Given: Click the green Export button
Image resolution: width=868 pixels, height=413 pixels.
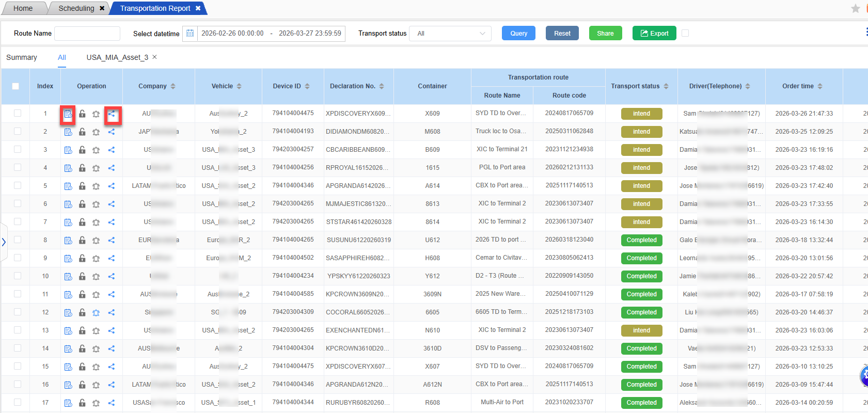Looking at the screenshot, I should [654, 33].
